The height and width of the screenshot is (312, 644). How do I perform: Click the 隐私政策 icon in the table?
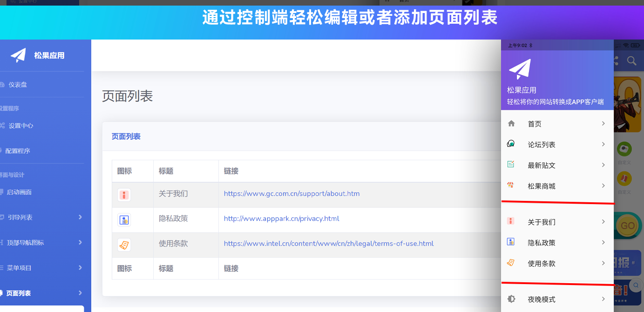pyautogui.click(x=123, y=220)
